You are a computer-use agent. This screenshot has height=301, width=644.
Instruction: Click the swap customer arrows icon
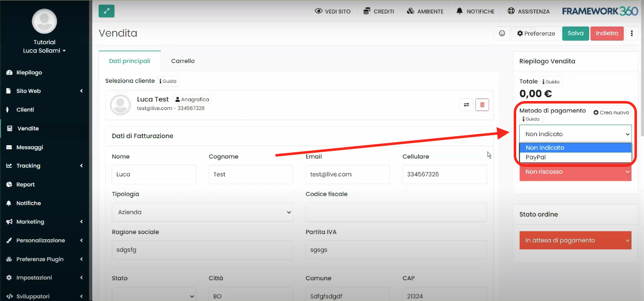coord(466,105)
